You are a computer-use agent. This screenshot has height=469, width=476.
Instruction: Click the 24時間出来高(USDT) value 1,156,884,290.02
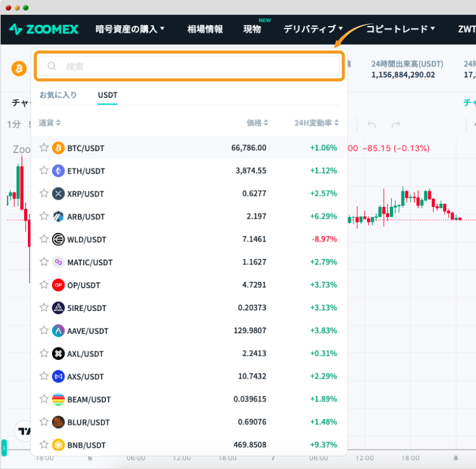coord(403,74)
